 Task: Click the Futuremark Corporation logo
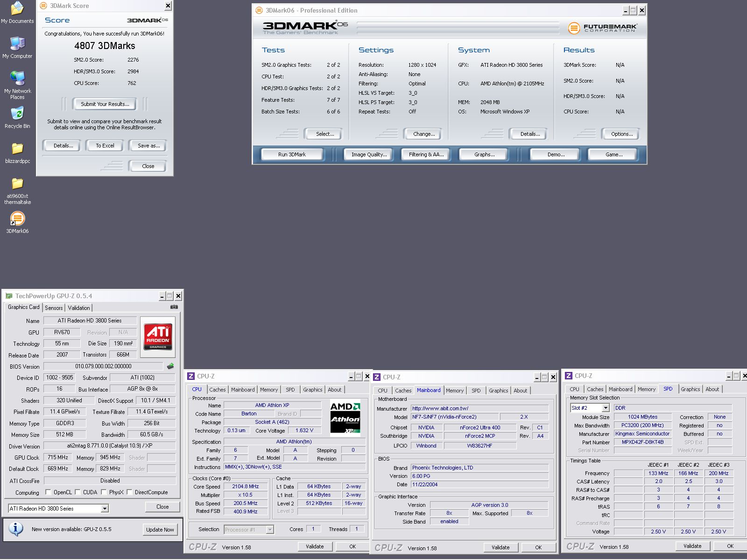[x=602, y=28]
